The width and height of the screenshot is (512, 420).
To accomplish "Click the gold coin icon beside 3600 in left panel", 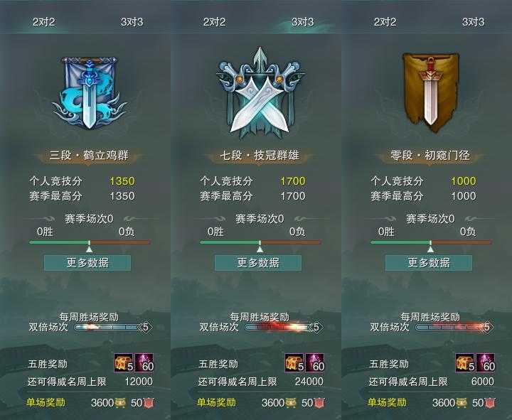I will click(120, 403).
